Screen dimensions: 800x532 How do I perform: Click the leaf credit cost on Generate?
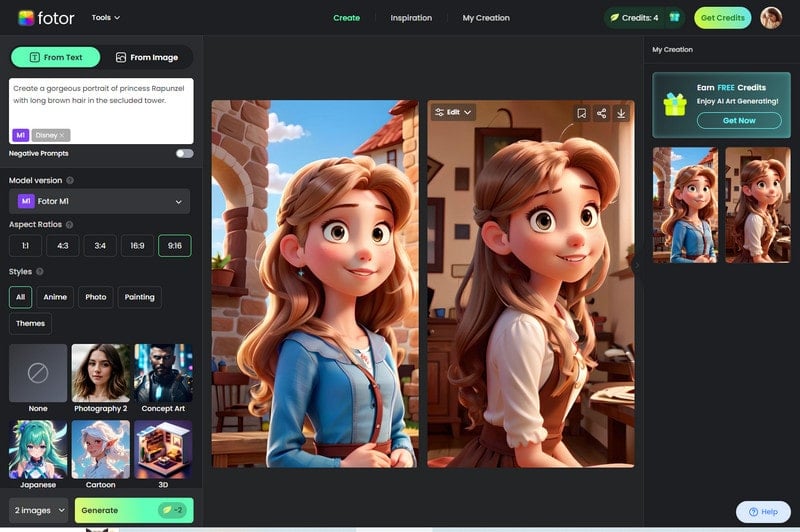point(172,510)
